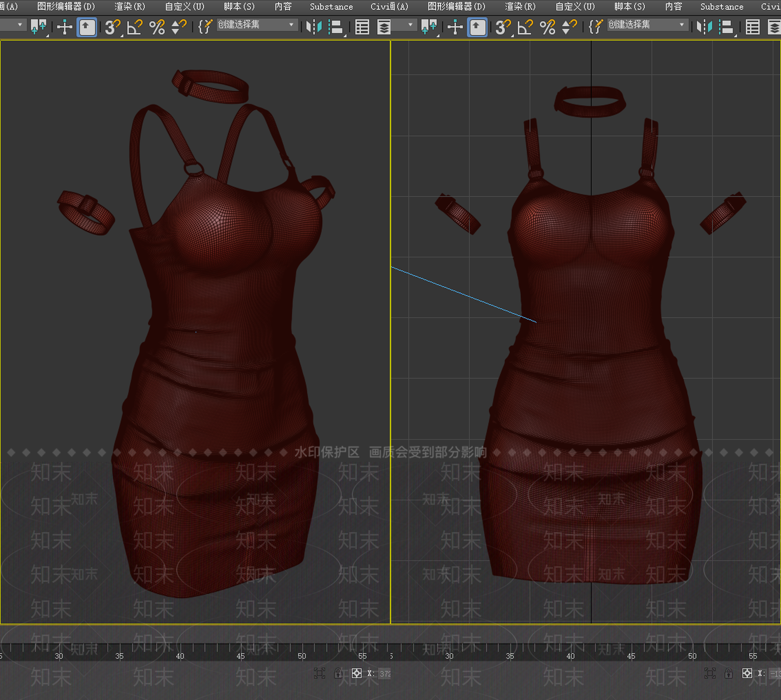Image resolution: width=781 pixels, height=700 pixels.
Task: Open 渲染(R) menu in left window
Action: pos(129,6)
